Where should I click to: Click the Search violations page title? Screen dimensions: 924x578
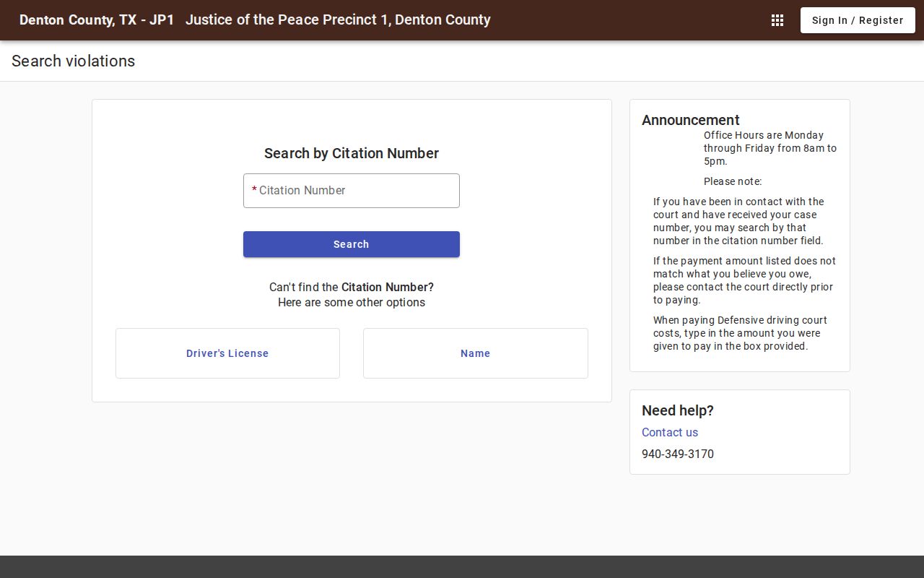(74, 61)
